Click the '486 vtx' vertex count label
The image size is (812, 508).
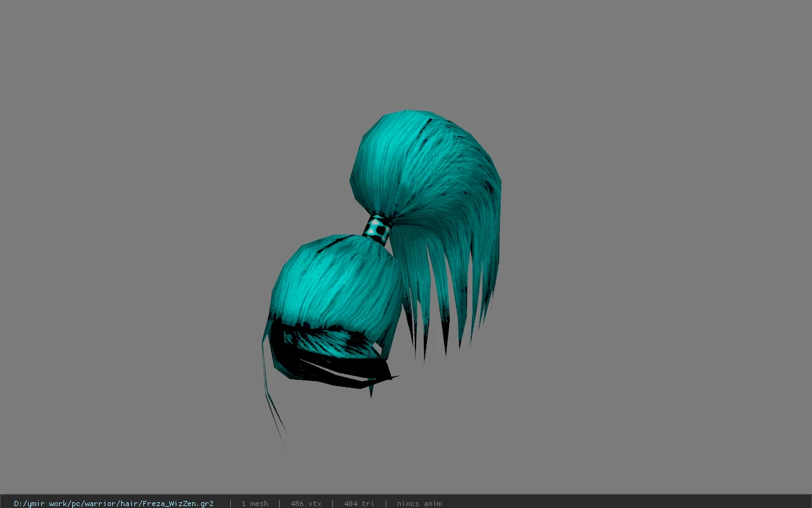click(306, 504)
